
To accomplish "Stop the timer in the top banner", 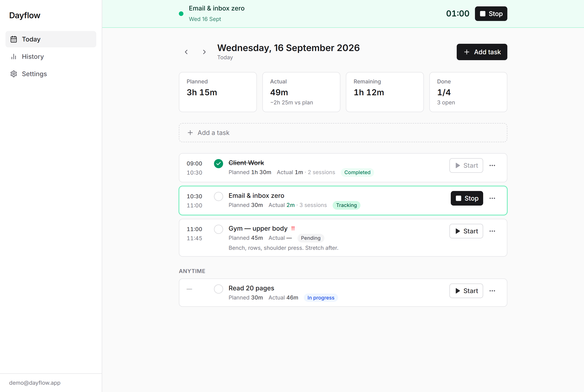I will click(x=491, y=14).
